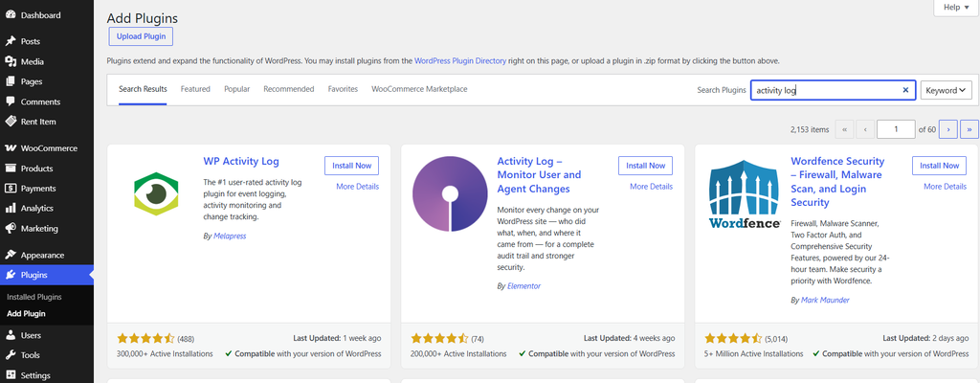
Task: Click the Settings sliders icon
Action: pos(10,375)
